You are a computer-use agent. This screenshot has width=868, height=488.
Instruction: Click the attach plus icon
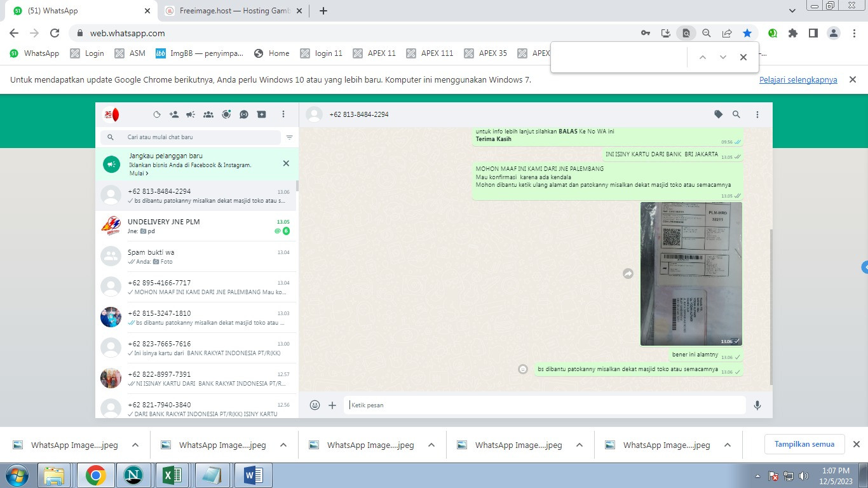click(x=332, y=405)
